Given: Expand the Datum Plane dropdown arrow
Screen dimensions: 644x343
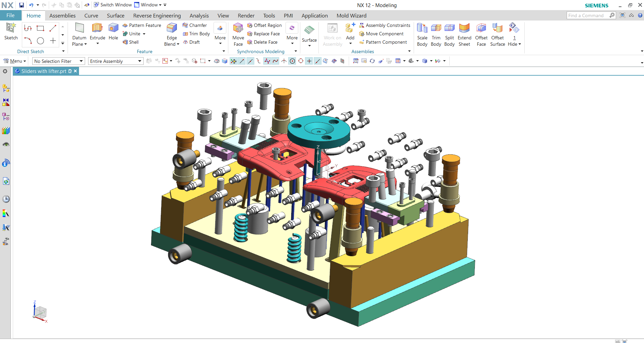Looking at the screenshot, I should click(x=86, y=44).
